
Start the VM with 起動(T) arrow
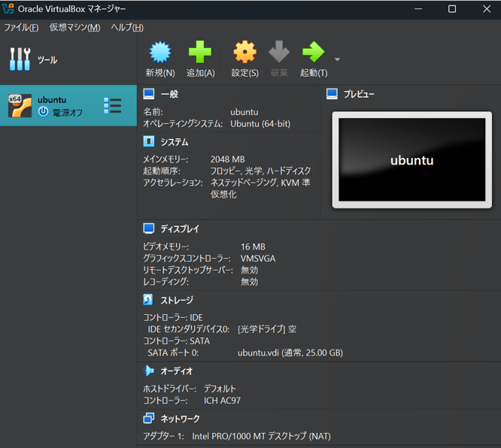314,52
